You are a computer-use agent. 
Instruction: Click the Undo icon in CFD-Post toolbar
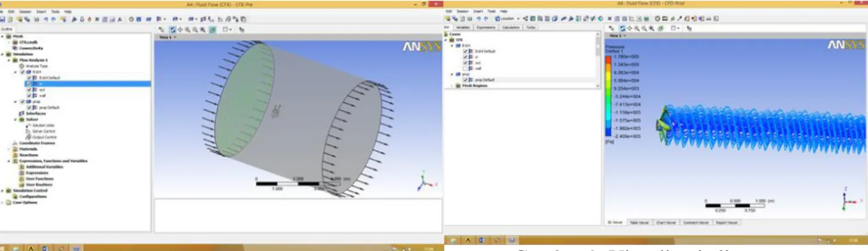[479, 19]
